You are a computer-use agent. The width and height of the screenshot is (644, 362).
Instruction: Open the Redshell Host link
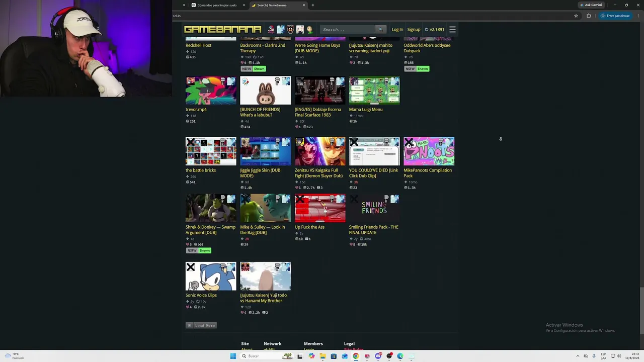(x=198, y=45)
